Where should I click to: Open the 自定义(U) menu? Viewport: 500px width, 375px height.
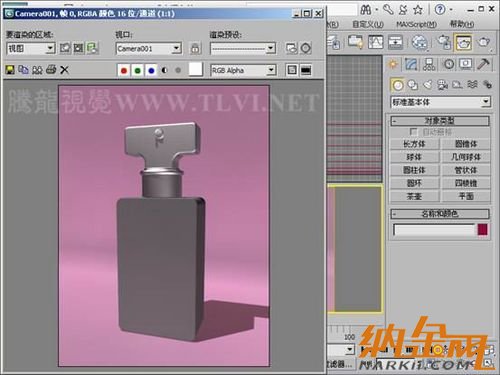click(368, 24)
